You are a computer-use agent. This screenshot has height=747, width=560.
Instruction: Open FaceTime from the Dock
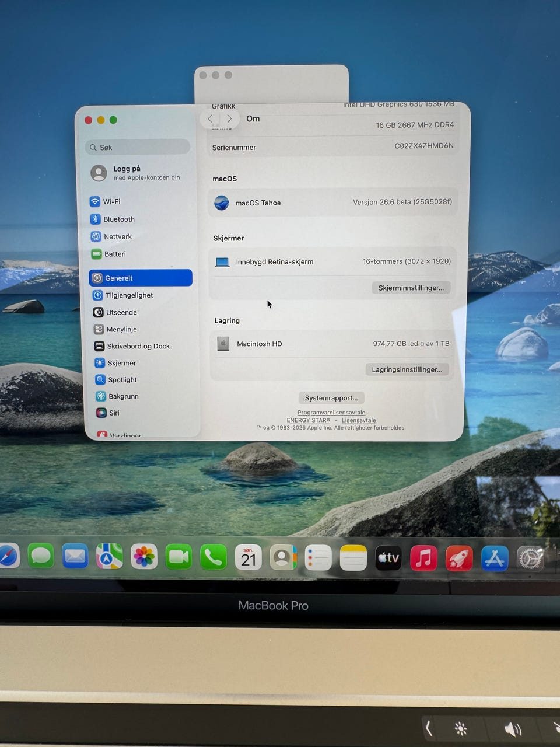(178, 557)
